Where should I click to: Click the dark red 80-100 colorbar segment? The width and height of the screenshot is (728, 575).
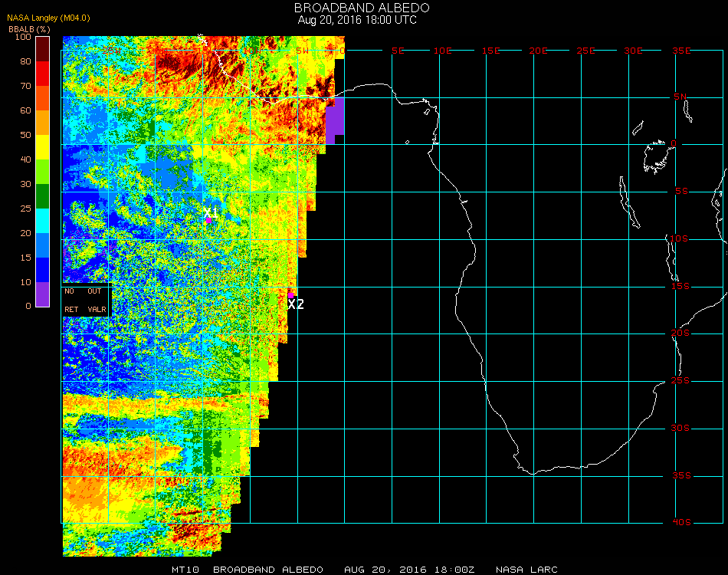click(x=43, y=49)
